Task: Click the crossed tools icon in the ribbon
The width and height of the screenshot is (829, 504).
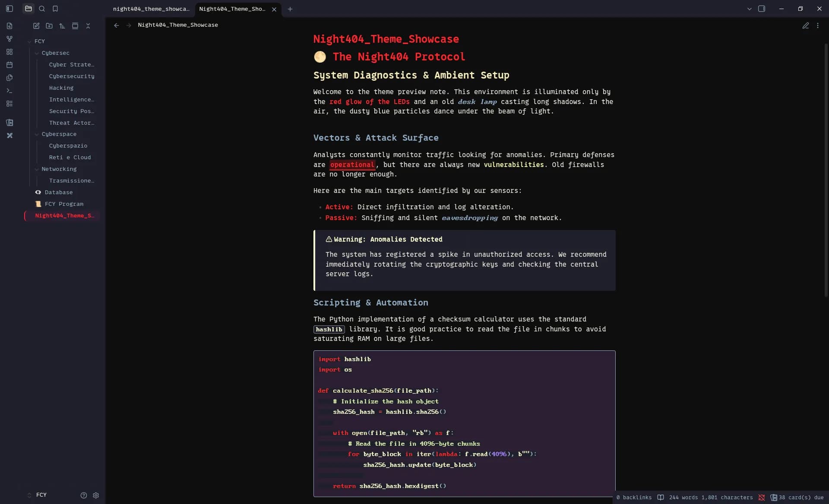Action: coord(9,135)
